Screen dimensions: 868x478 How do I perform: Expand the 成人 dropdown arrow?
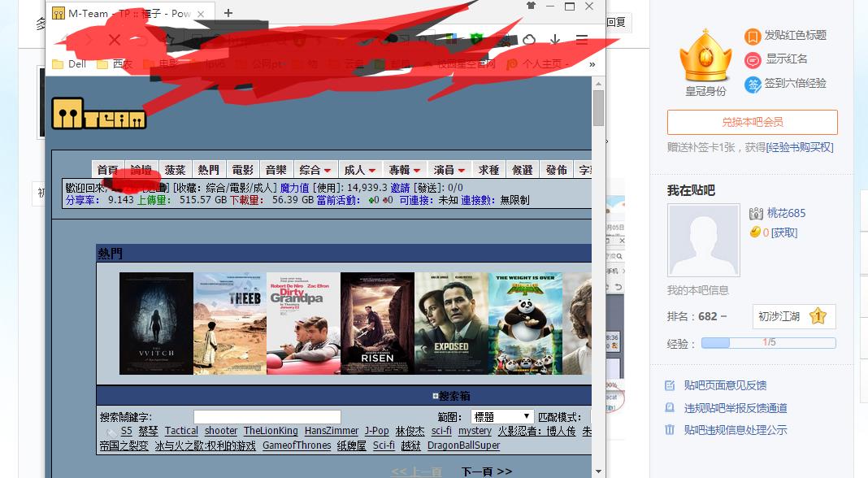tap(372, 171)
